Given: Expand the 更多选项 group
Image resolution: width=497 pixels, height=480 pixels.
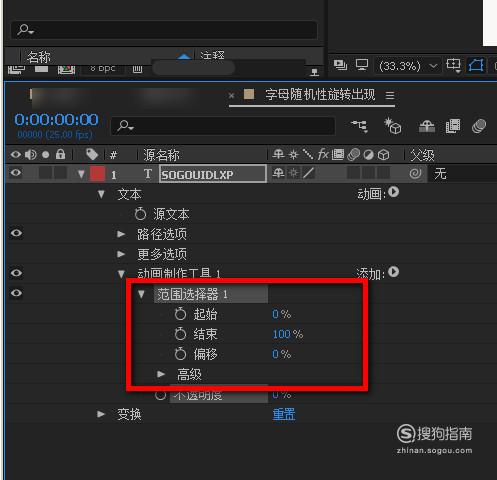Looking at the screenshot, I should (121, 254).
